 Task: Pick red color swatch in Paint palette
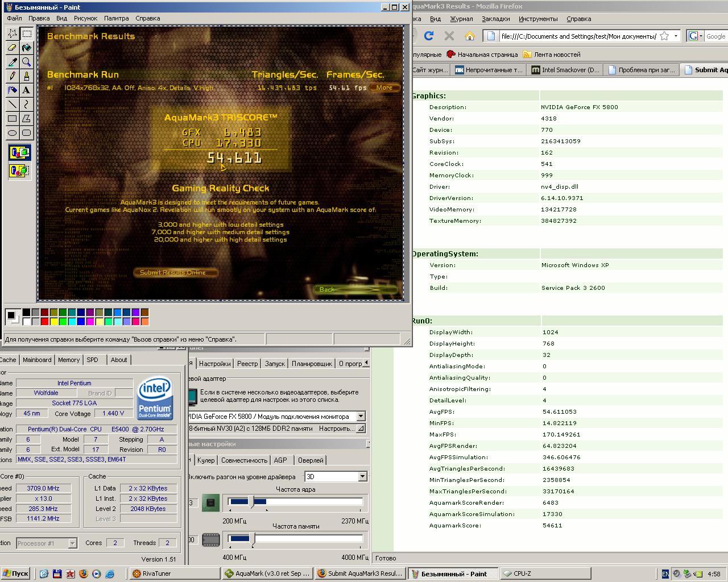click(x=44, y=321)
